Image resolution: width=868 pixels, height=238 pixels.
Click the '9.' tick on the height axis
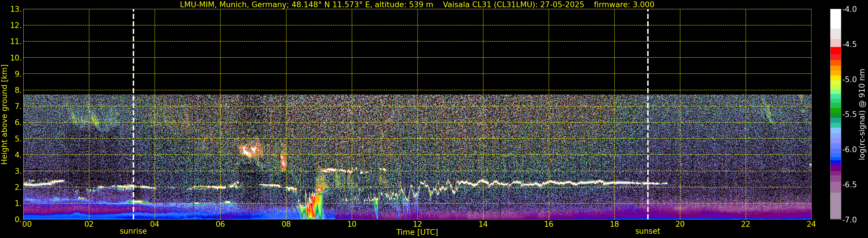pyautogui.click(x=18, y=74)
